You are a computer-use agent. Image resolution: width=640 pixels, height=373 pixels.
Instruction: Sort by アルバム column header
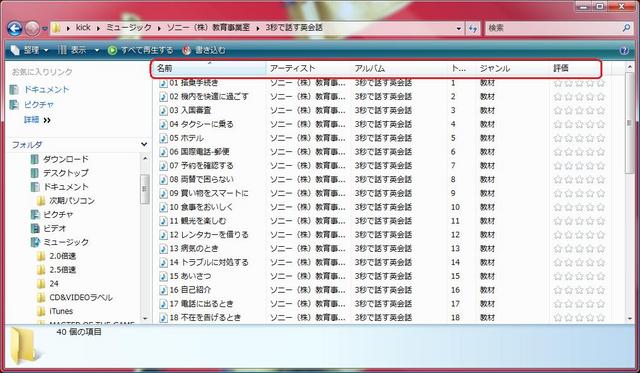pyautogui.click(x=399, y=68)
